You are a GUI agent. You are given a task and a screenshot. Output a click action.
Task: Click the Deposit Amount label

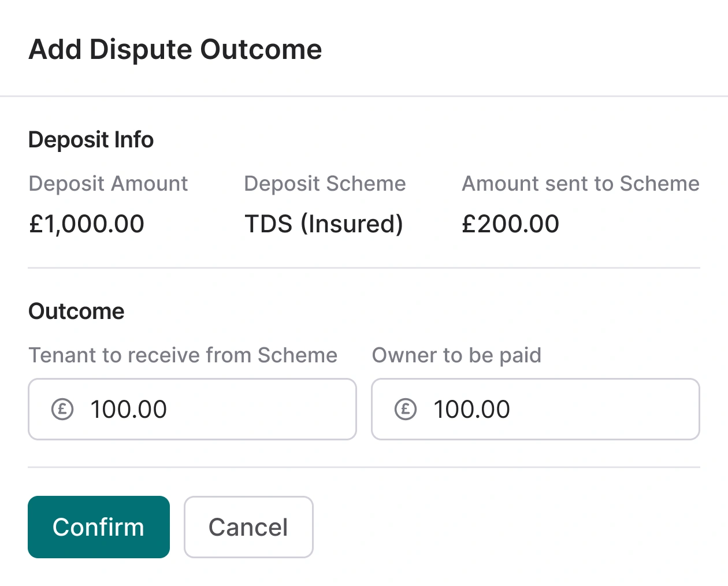(x=107, y=183)
